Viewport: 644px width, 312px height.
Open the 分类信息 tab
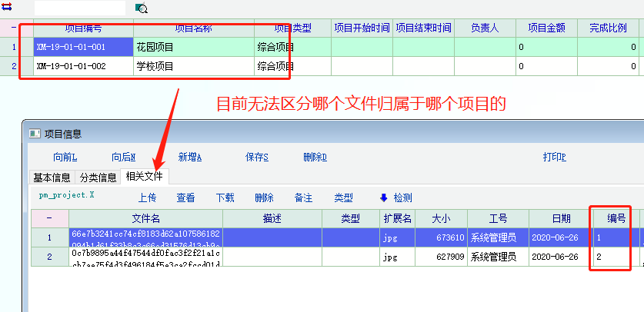(x=98, y=178)
